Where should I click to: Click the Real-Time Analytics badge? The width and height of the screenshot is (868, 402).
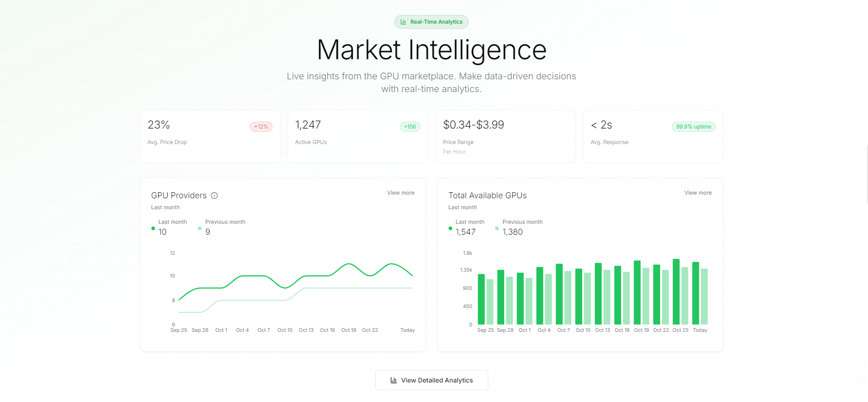431,21
